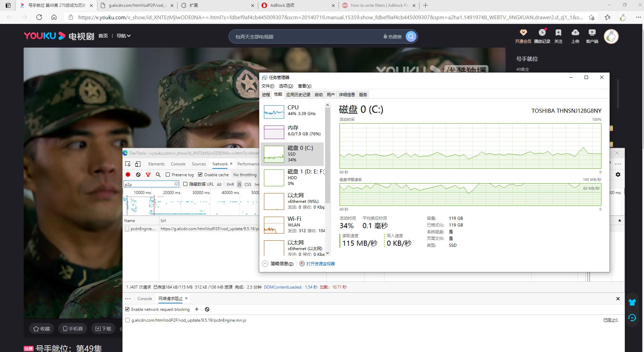Add a network request blocking pattern
This screenshot has width=644, height=352.
(x=197, y=309)
